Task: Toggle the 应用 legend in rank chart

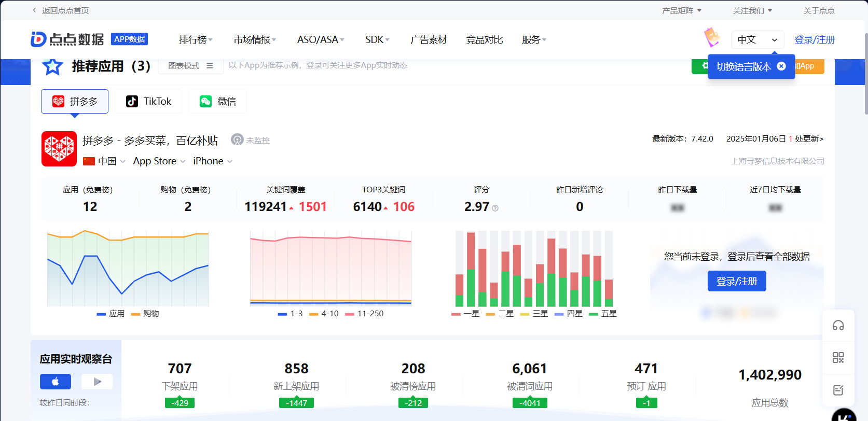Action: tap(111, 314)
